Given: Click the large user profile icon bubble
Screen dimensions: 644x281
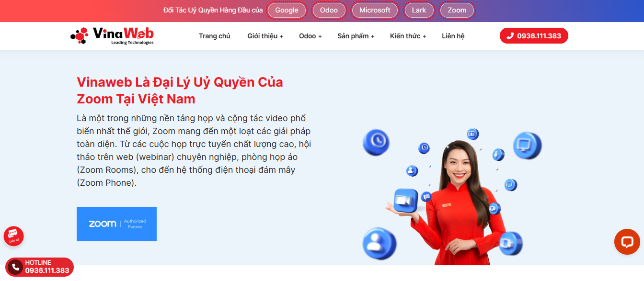Looking at the screenshot, I should pyautogui.click(x=379, y=243).
